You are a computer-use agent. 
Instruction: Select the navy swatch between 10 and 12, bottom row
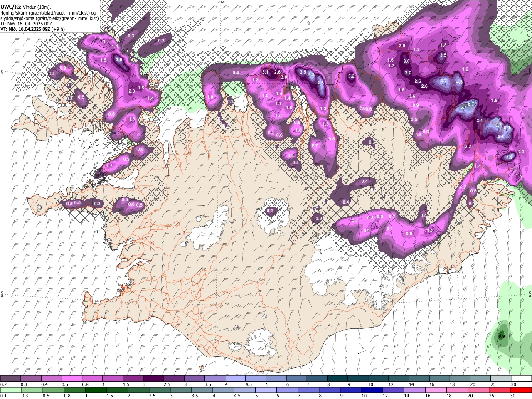(372, 390)
